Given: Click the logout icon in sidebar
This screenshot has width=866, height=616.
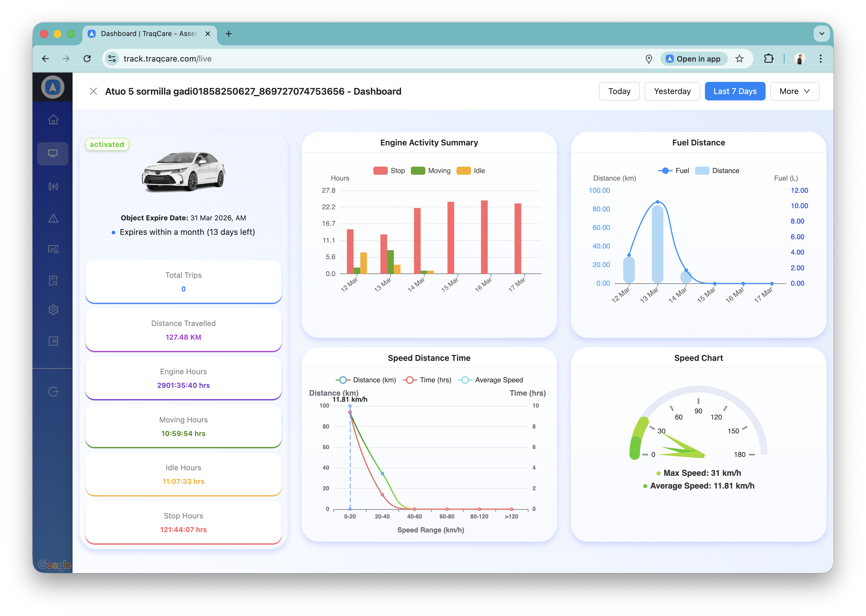Looking at the screenshot, I should tap(53, 391).
